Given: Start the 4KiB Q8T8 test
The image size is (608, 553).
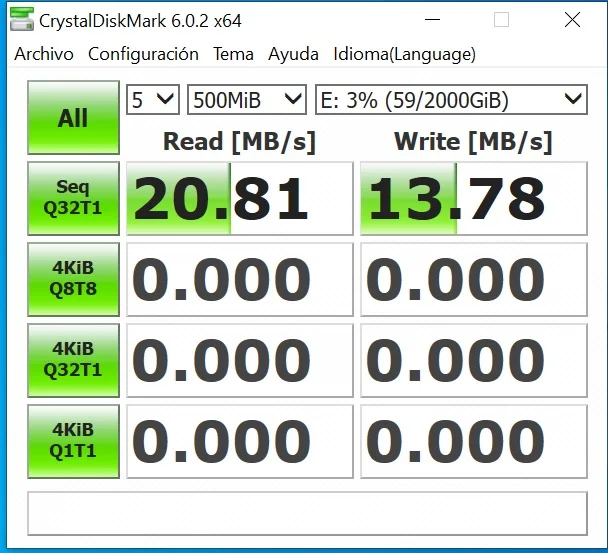Looking at the screenshot, I should click(73, 279).
